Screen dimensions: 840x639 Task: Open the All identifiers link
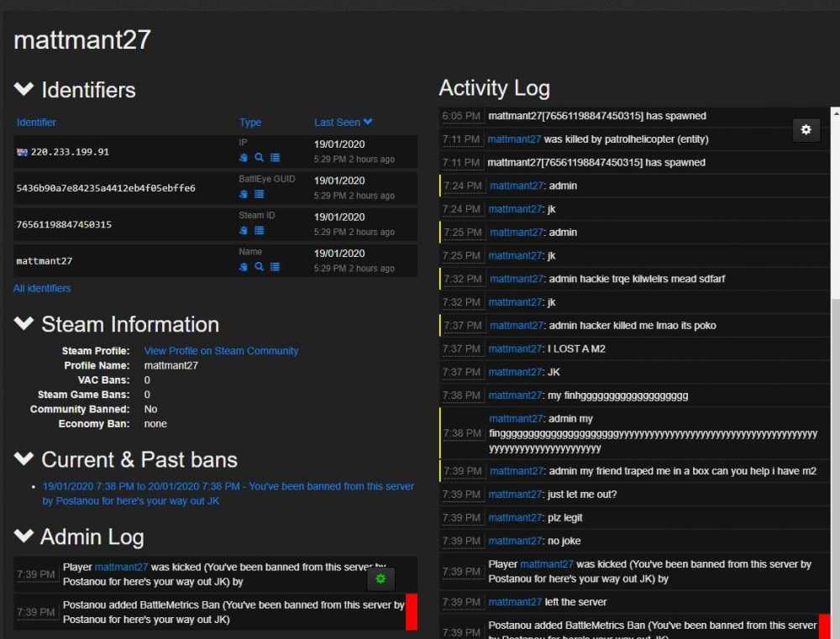coord(42,288)
